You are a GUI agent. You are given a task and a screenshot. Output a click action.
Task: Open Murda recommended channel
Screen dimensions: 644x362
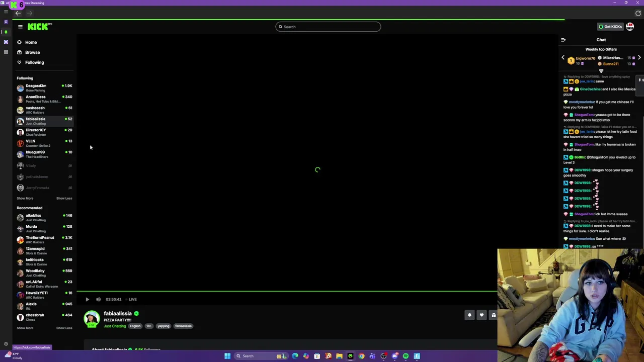44,229
